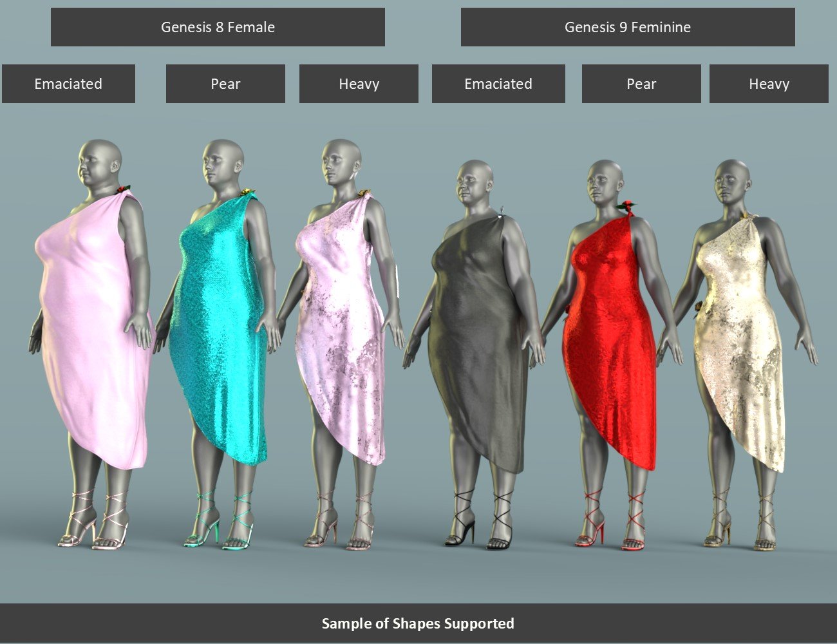The width and height of the screenshot is (837, 644).
Task: Select the Genesis 8 Female header label
Action: click(218, 27)
